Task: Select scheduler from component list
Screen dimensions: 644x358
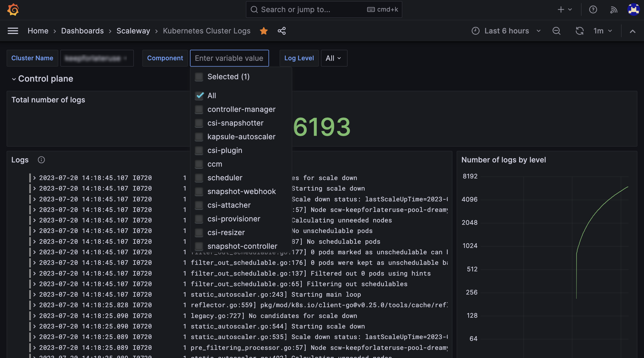Action: click(225, 178)
